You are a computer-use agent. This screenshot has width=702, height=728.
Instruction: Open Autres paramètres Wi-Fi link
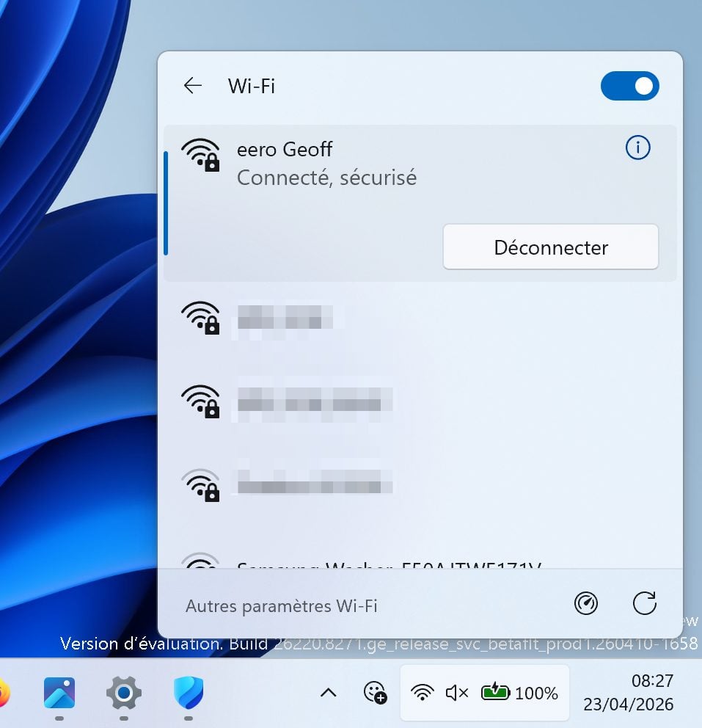coord(282,605)
